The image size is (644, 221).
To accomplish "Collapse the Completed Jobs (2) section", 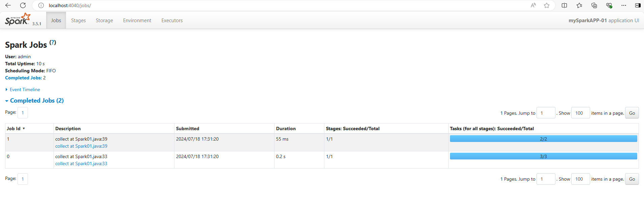I will [36, 101].
